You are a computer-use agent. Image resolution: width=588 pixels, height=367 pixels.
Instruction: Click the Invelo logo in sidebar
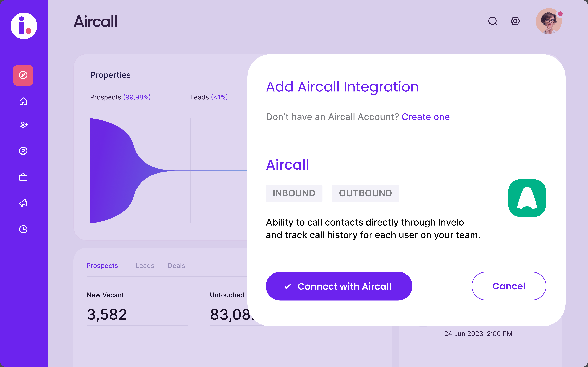point(24,26)
